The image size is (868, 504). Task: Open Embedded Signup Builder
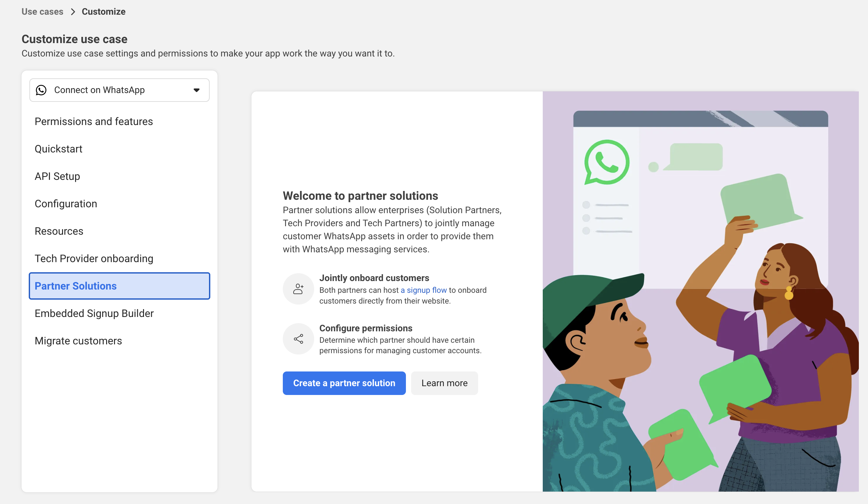94,313
